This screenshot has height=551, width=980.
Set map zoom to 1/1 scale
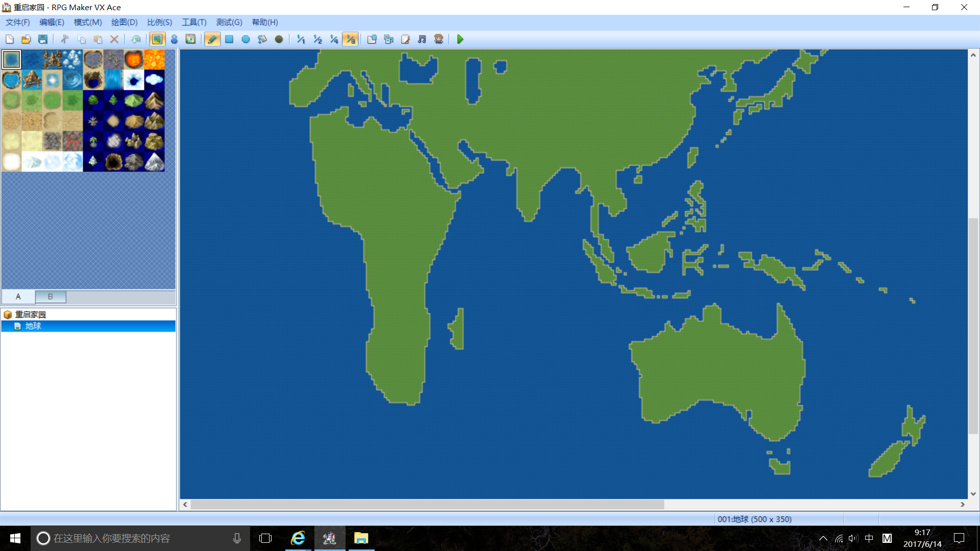click(301, 39)
